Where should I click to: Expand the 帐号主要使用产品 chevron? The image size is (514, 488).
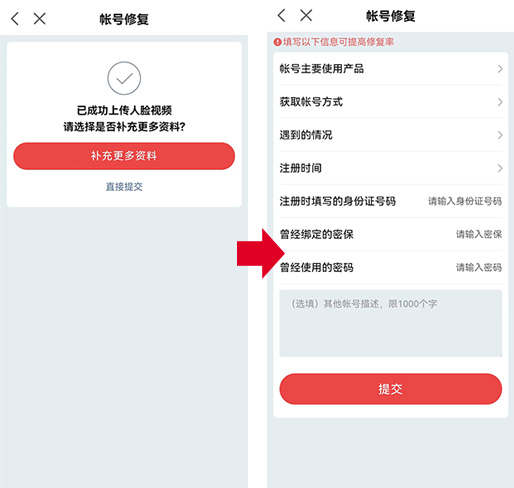pos(500,69)
